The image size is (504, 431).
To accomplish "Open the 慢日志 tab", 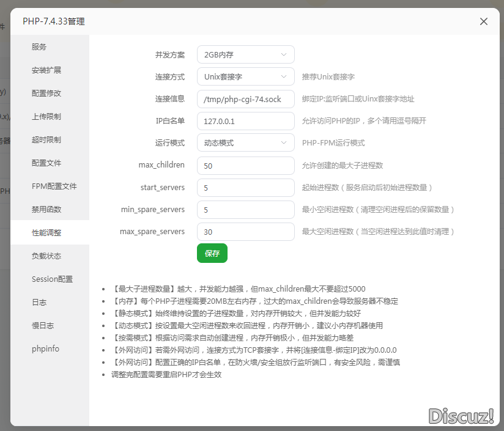I will pos(43,326).
